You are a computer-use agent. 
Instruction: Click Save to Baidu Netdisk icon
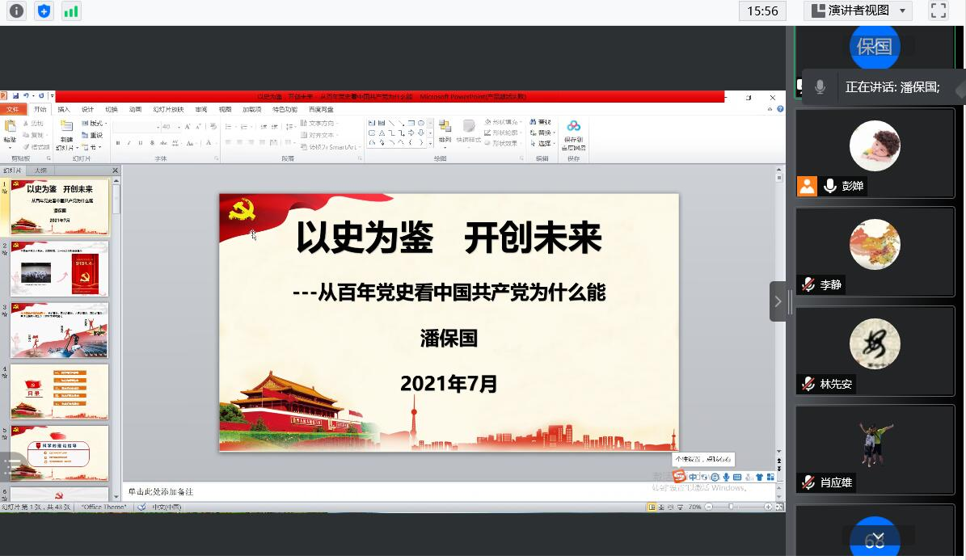[x=573, y=133]
